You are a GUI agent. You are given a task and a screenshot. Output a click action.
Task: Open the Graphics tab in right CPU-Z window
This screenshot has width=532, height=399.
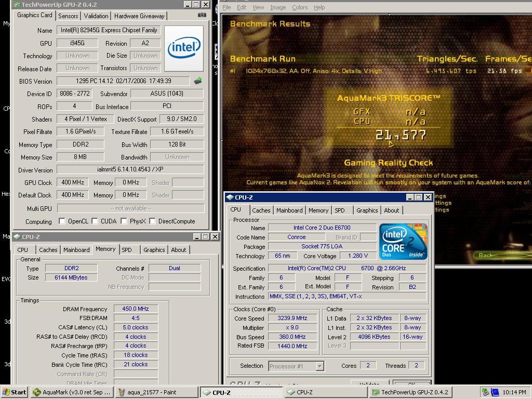[367, 210]
